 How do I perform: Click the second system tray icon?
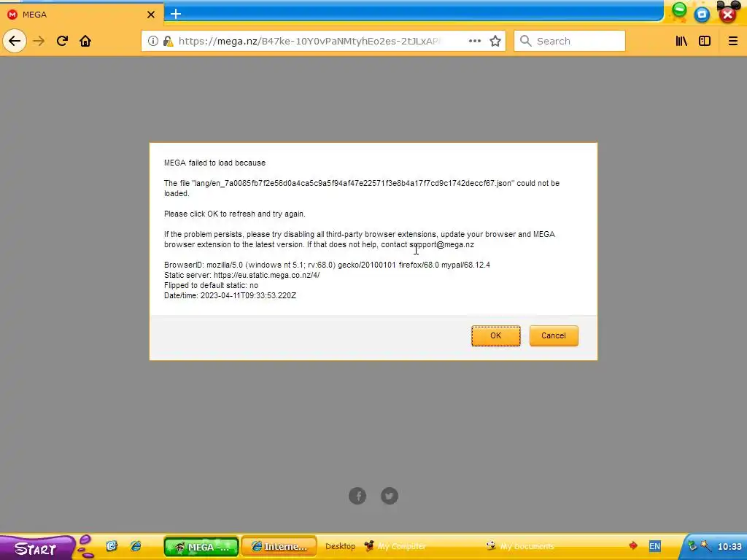[705, 546]
